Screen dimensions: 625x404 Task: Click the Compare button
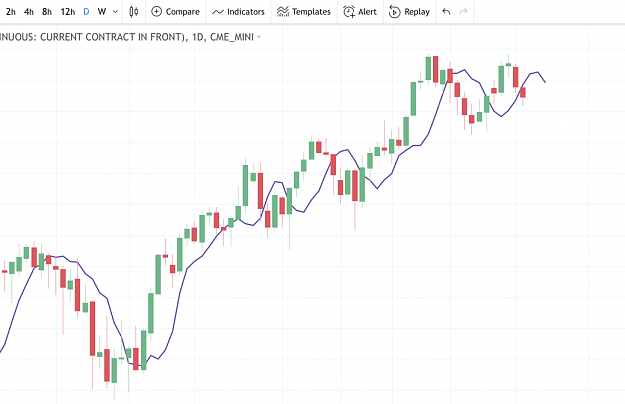point(175,12)
